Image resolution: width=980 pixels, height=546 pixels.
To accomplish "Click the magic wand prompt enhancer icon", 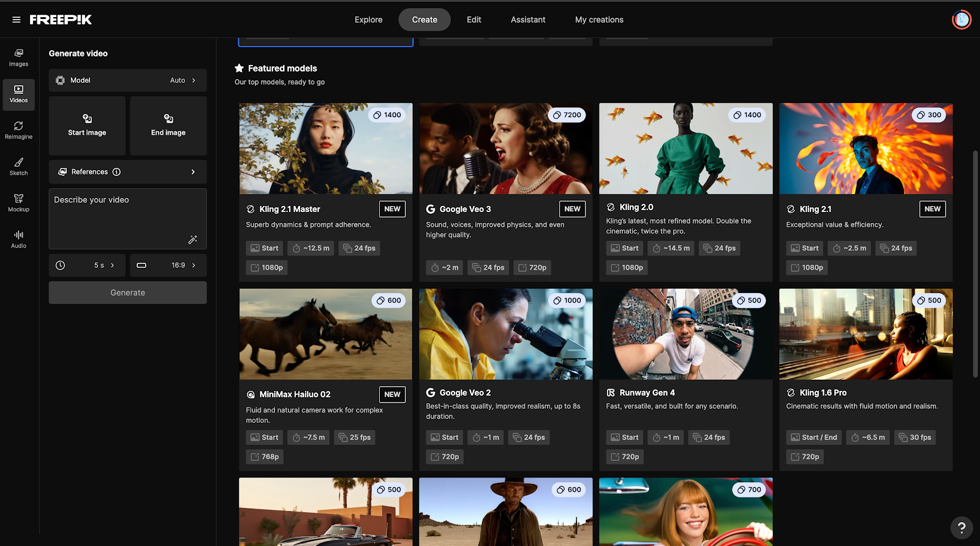I will [192, 240].
